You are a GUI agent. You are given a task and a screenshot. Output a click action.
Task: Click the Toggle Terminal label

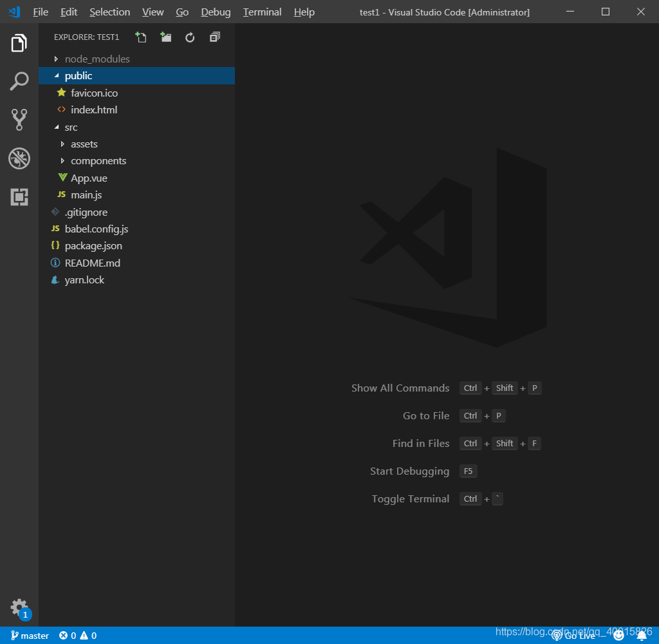tap(410, 499)
